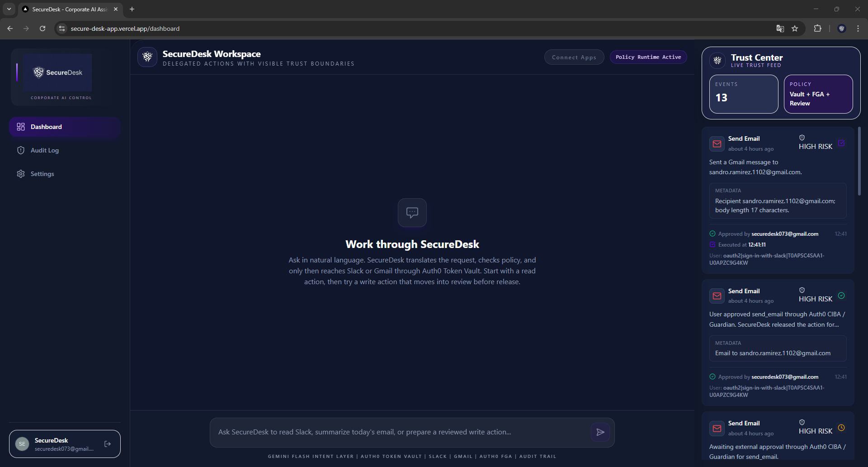Click the send message arrow button
Viewport: 868px width, 467px height.
[600, 432]
